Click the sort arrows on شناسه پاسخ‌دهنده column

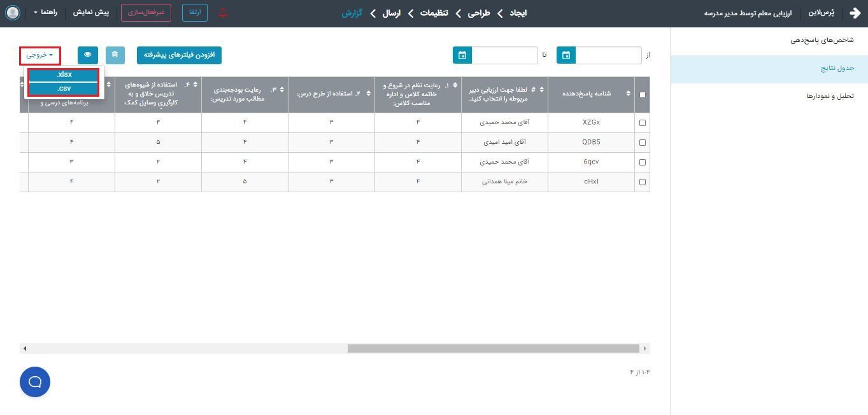point(628,94)
